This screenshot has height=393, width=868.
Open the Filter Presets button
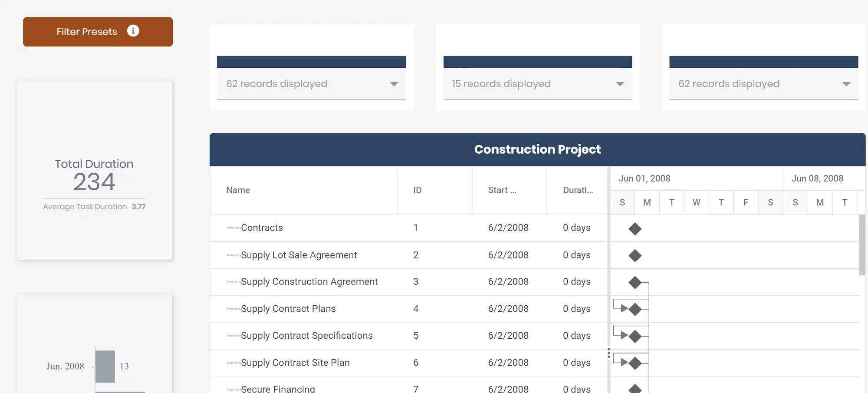pos(87,32)
